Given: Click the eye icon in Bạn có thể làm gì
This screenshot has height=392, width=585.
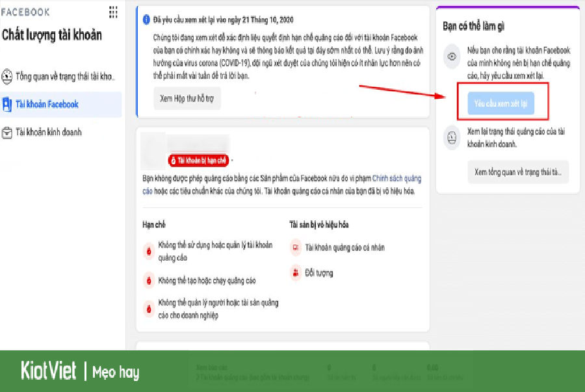Looking at the screenshot, I should [x=452, y=57].
